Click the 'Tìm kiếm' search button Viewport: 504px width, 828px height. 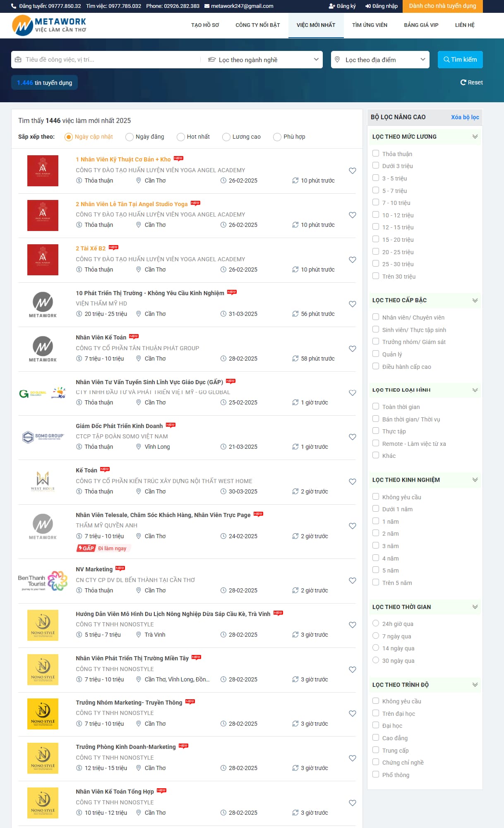(460, 60)
